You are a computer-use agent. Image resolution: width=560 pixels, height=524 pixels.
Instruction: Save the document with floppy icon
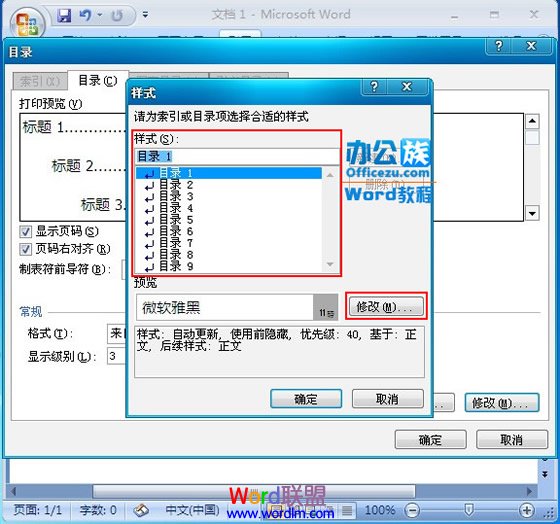[x=64, y=15]
